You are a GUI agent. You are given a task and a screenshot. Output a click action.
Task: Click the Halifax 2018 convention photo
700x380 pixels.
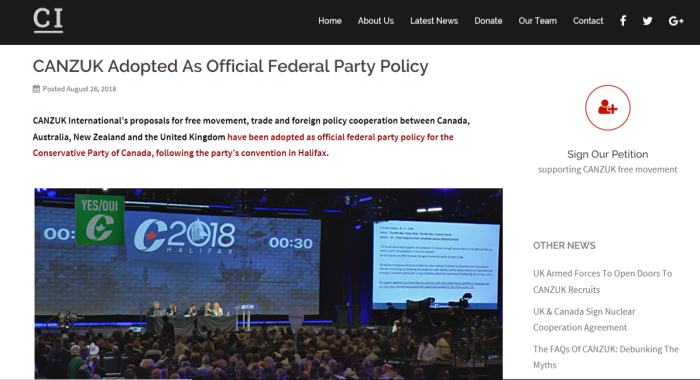point(269,284)
